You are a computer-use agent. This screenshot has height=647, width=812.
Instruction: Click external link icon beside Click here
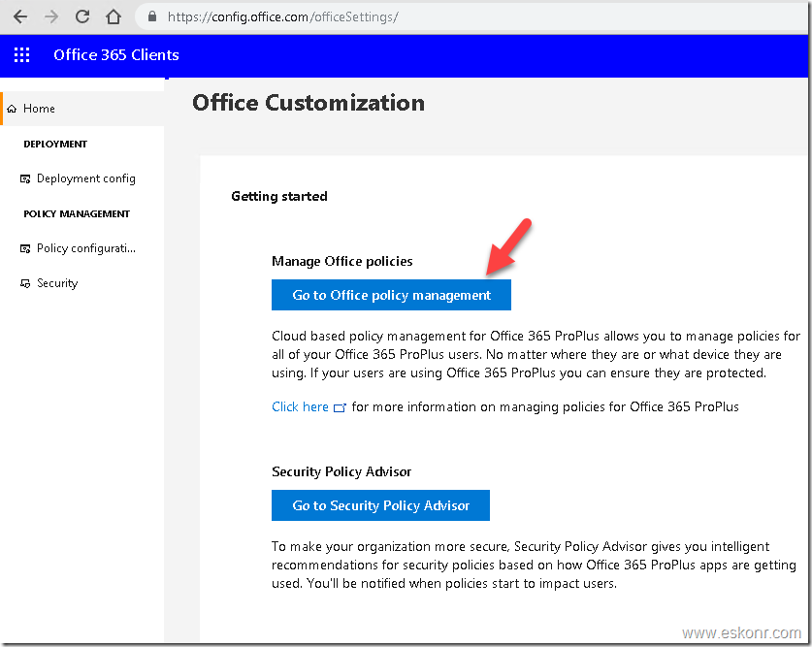340,407
